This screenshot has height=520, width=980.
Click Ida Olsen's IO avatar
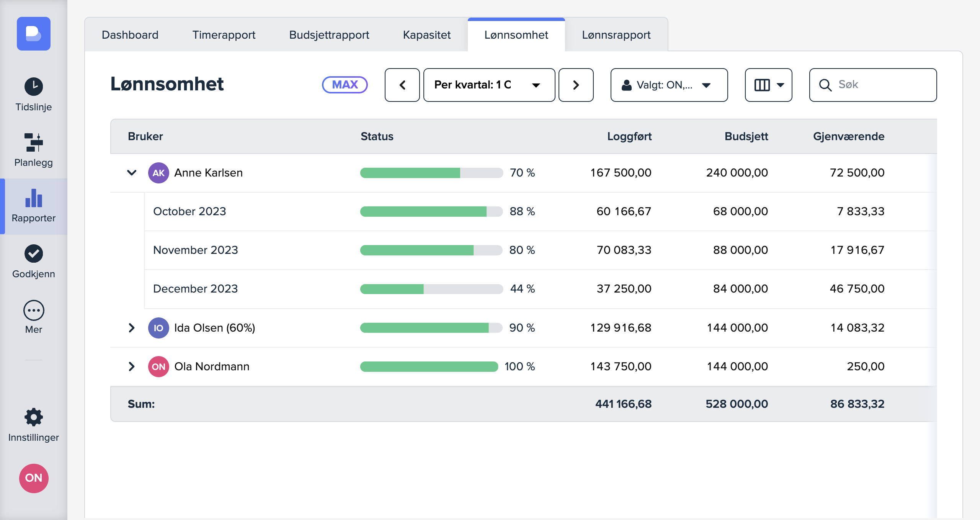coord(158,328)
